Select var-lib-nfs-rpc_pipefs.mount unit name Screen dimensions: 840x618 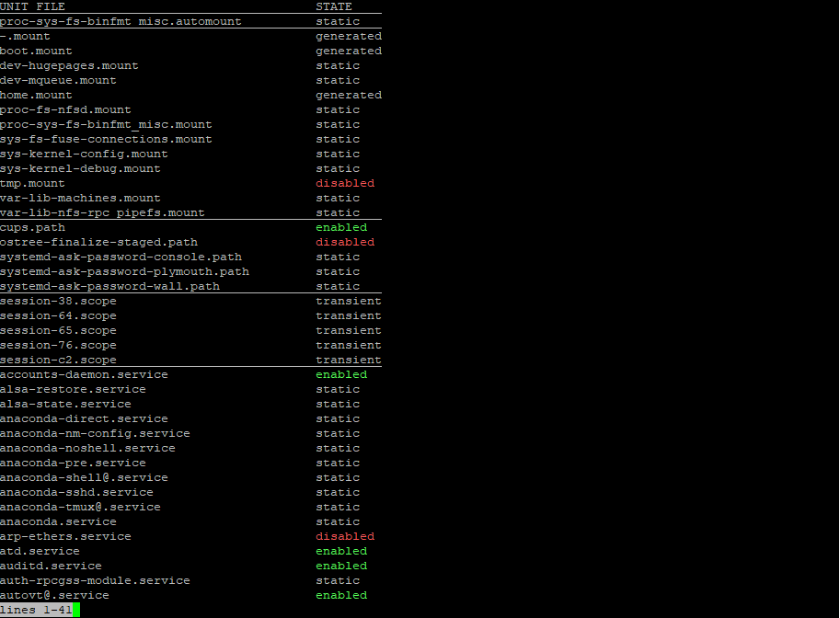point(102,212)
